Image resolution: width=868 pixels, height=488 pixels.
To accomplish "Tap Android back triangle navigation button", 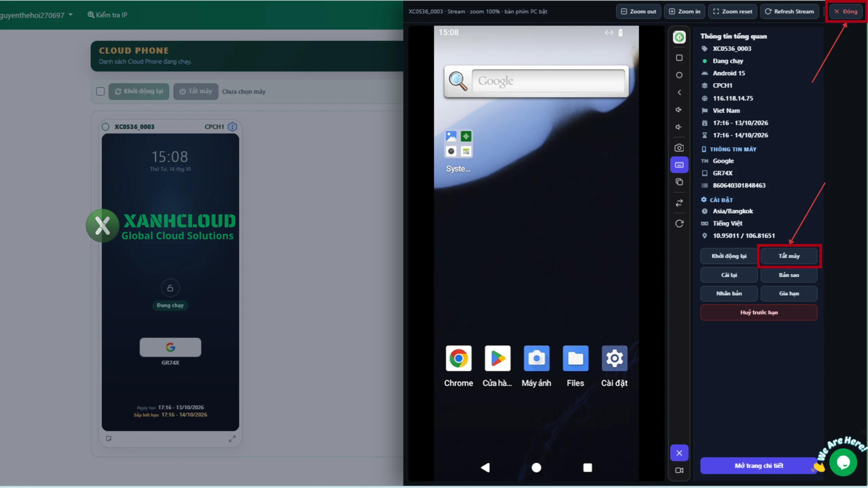I will coord(485,468).
